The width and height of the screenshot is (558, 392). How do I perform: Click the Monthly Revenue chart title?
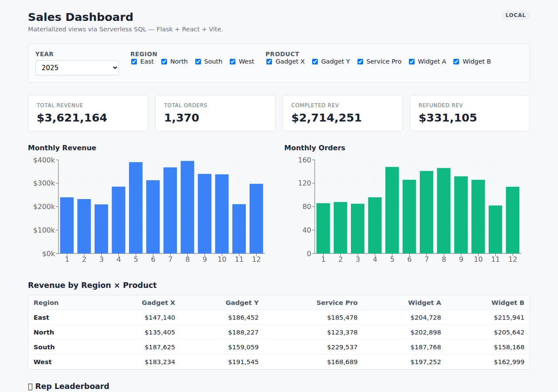[62, 148]
